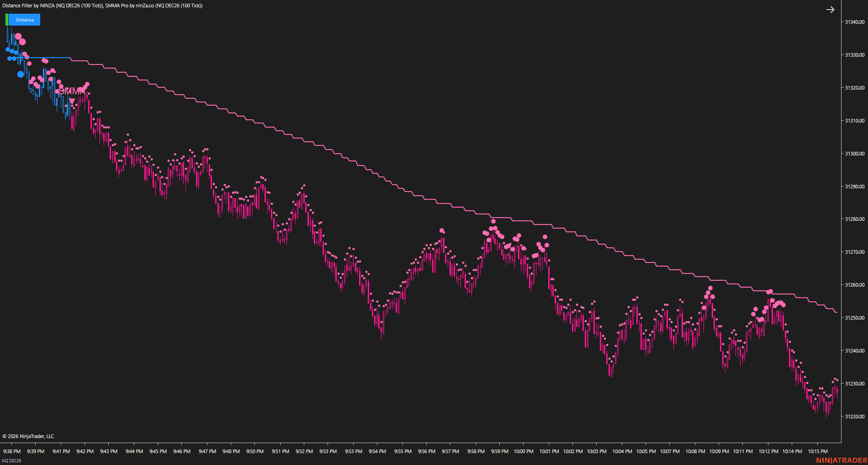868x465 pixels.
Task: Click the 9:46 PM time axis label
Action: click(x=182, y=451)
